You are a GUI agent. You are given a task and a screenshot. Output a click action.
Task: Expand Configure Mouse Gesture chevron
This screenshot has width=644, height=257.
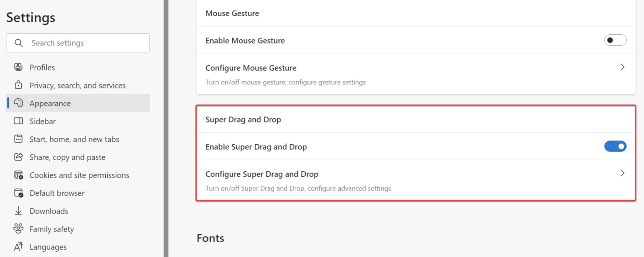coord(622,67)
